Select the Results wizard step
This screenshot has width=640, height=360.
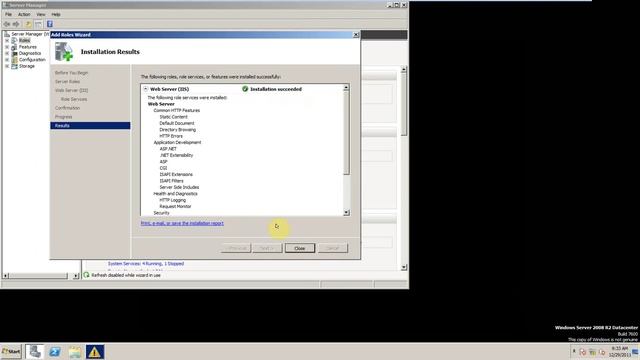coord(90,126)
